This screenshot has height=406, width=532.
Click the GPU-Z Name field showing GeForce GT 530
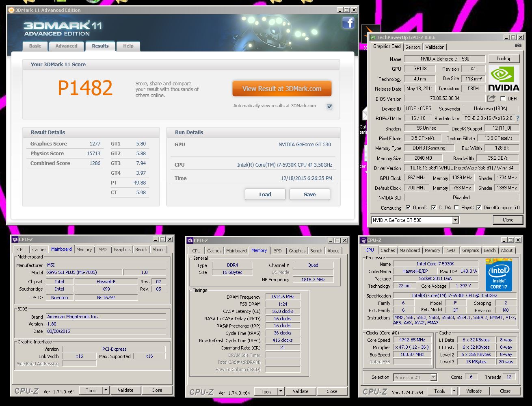tap(444, 59)
